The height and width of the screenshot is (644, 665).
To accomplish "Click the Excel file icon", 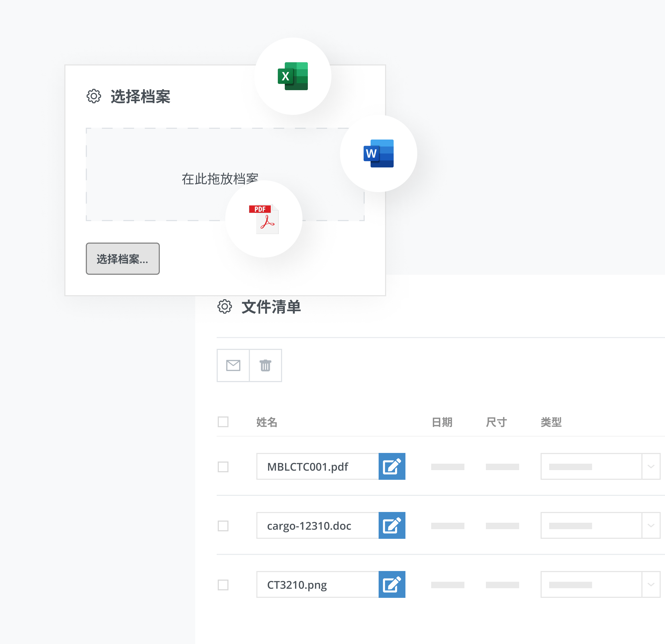I will (x=293, y=76).
